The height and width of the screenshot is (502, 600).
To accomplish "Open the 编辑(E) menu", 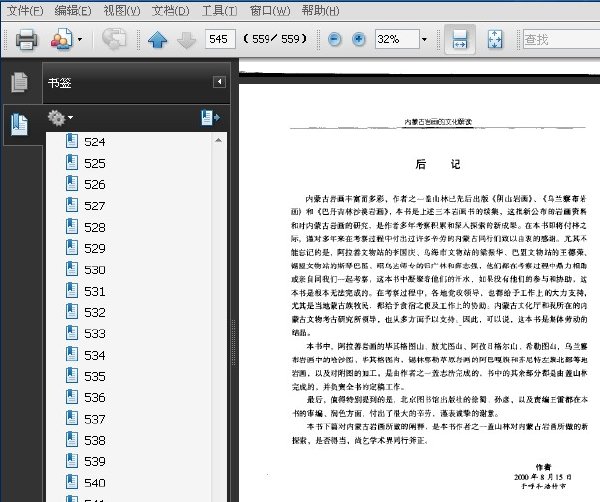I will (x=73, y=10).
